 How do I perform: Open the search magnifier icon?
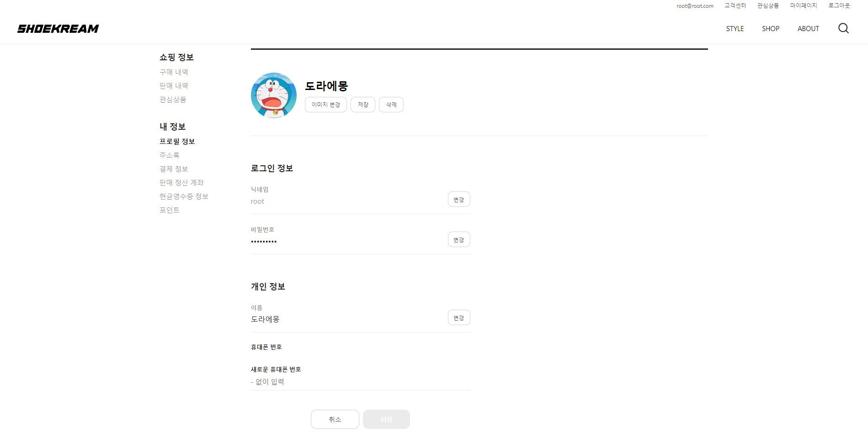coord(843,28)
